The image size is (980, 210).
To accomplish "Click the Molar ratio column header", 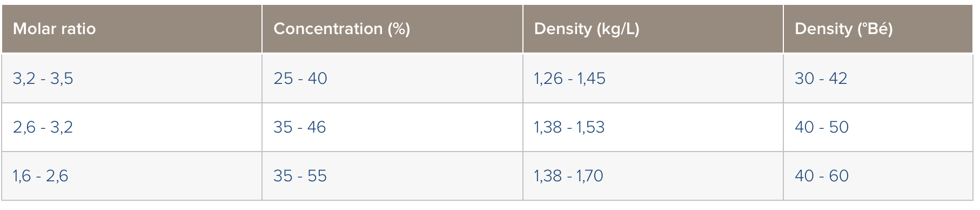I will (x=132, y=29).
